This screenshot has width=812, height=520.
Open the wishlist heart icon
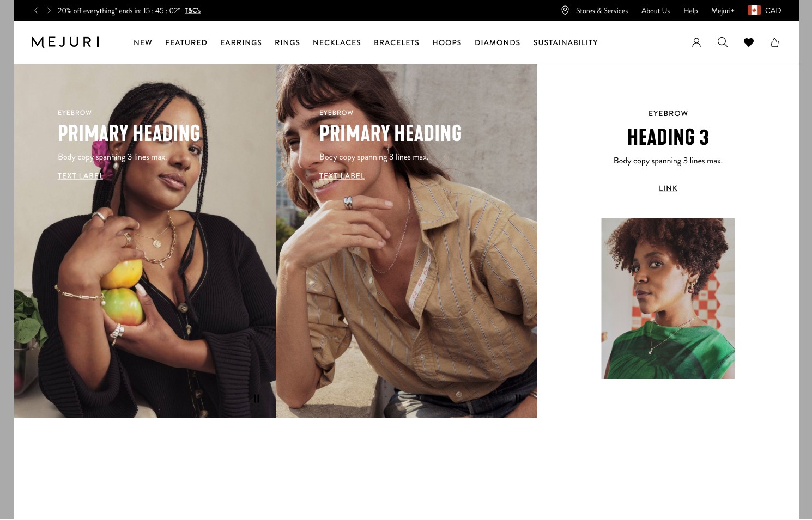749,42
